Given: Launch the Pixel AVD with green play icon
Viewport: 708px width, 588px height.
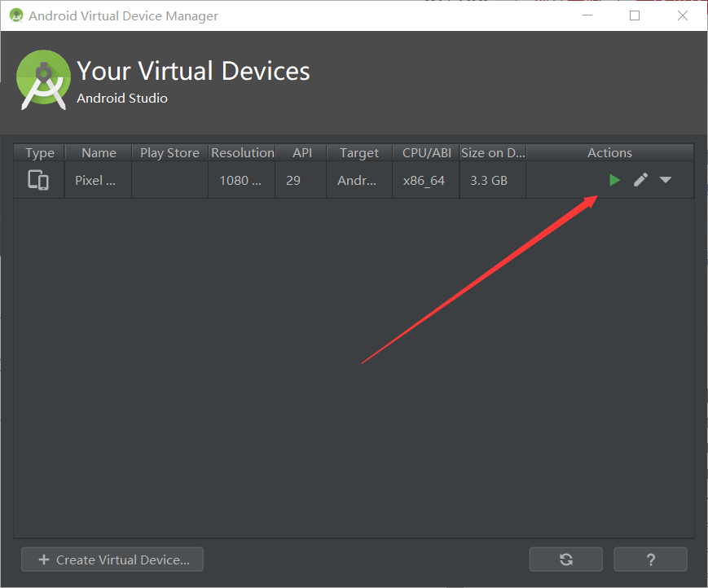Looking at the screenshot, I should (x=614, y=180).
